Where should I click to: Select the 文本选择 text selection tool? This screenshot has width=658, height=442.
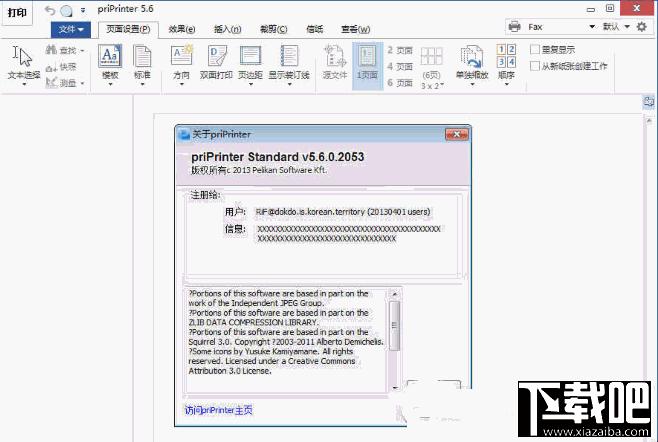pyautogui.click(x=24, y=63)
